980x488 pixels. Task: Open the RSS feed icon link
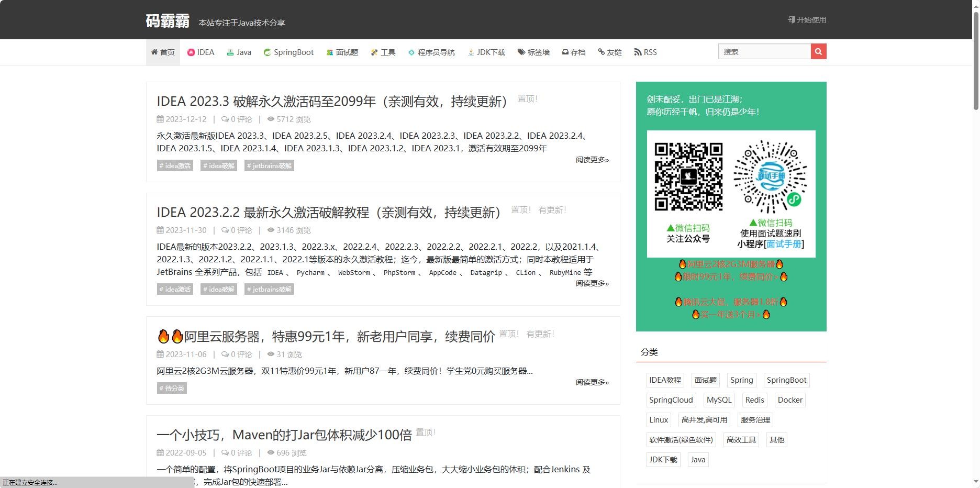coord(637,52)
